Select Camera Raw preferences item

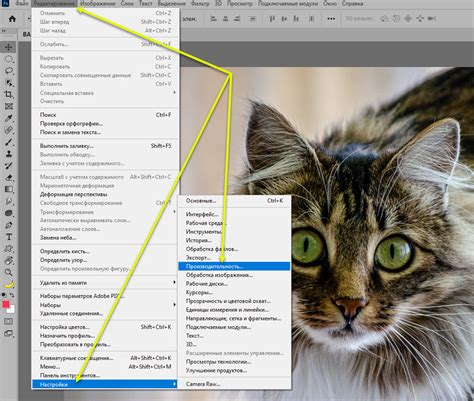(x=234, y=384)
